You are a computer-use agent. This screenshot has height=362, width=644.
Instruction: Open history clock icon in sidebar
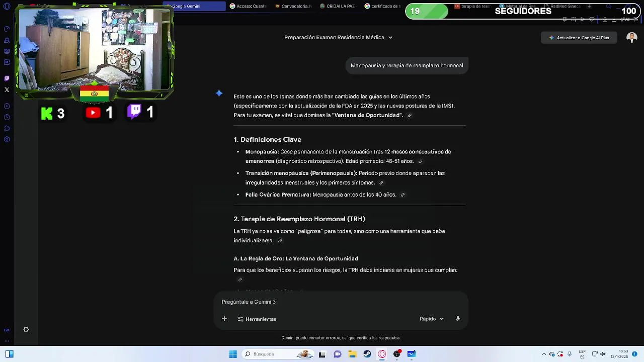tap(7, 117)
